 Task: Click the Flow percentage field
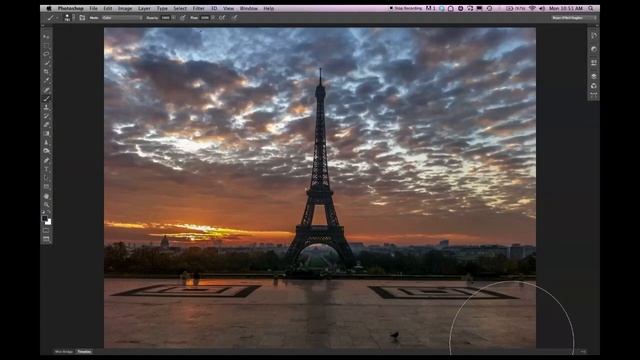pyautogui.click(x=204, y=18)
